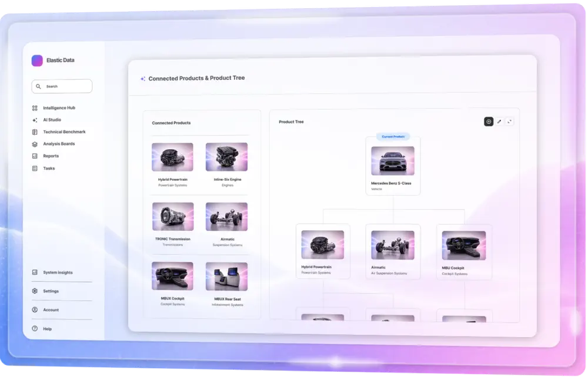Image resolution: width=588 pixels, height=377 pixels.
Task: Click the Connected Products & Product Tree heading
Action: pos(196,78)
